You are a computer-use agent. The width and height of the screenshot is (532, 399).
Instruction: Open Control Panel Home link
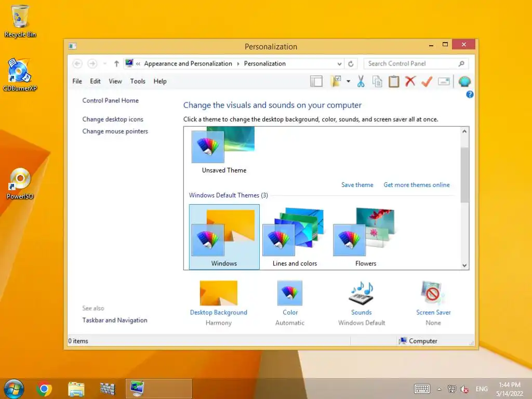point(110,100)
